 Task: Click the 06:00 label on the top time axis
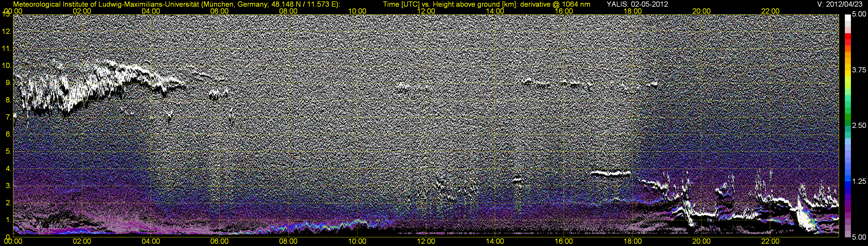pyautogui.click(x=220, y=11)
